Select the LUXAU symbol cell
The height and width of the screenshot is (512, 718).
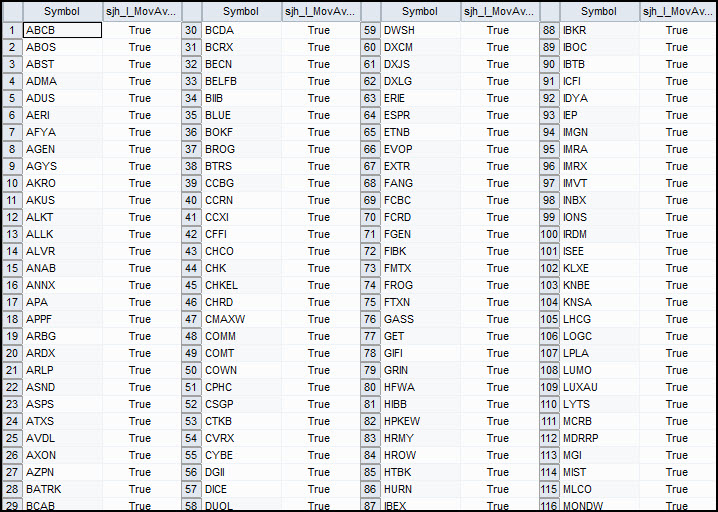tap(599, 387)
